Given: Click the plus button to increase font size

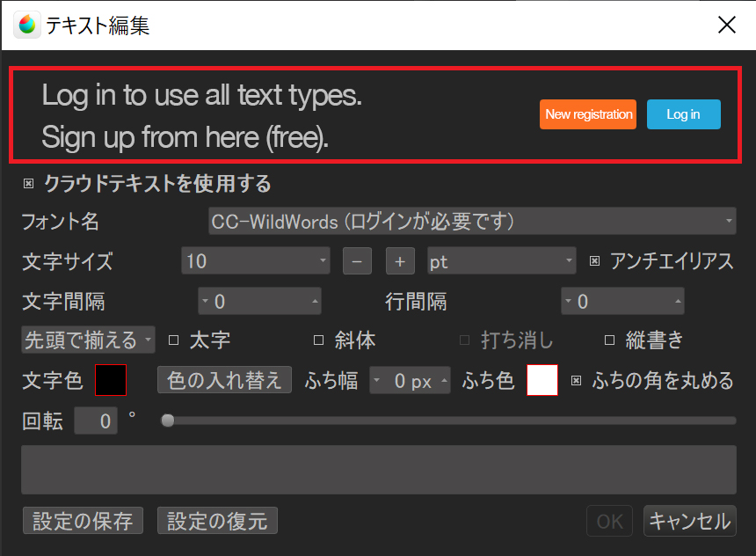Looking at the screenshot, I should coord(399,261).
